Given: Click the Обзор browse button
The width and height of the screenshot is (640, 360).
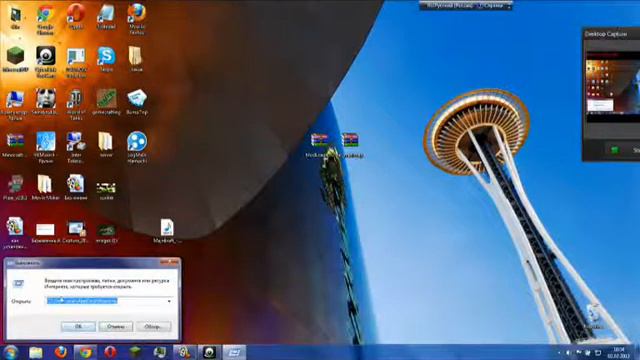Looking at the screenshot, I should tap(153, 327).
